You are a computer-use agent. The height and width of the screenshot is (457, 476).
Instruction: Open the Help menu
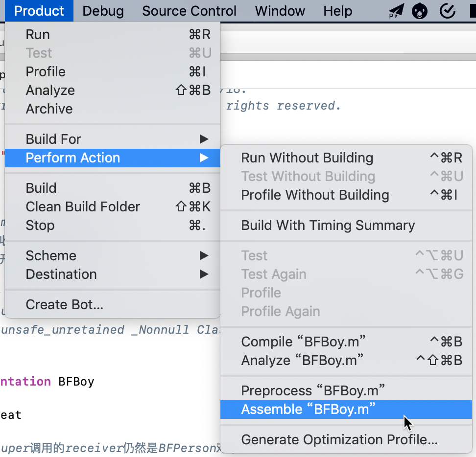[337, 11]
